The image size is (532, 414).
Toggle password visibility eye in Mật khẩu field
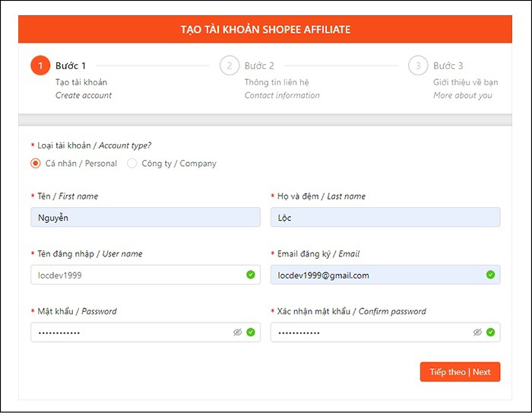click(x=237, y=332)
